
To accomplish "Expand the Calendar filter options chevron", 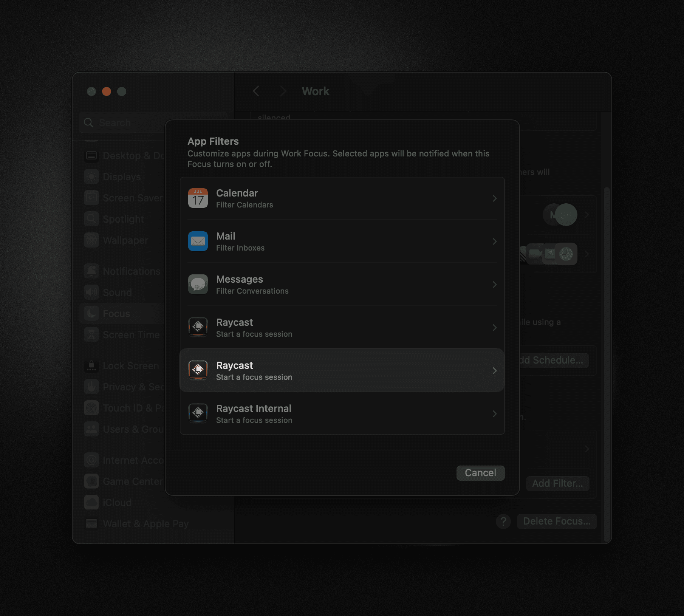I will click(495, 198).
